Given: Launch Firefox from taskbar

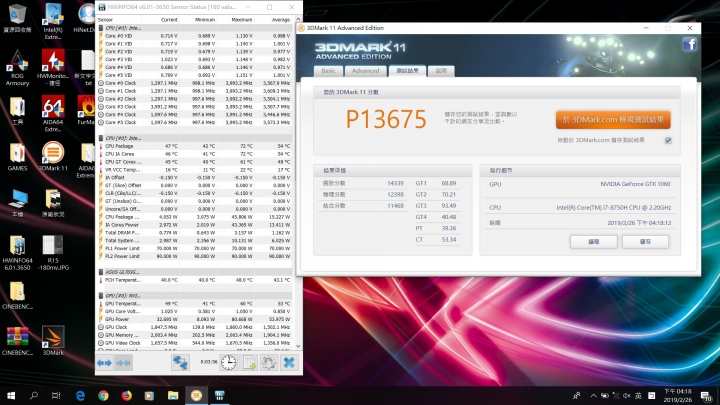Looking at the screenshot, I should pyautogui.click(x=126, y=395).
